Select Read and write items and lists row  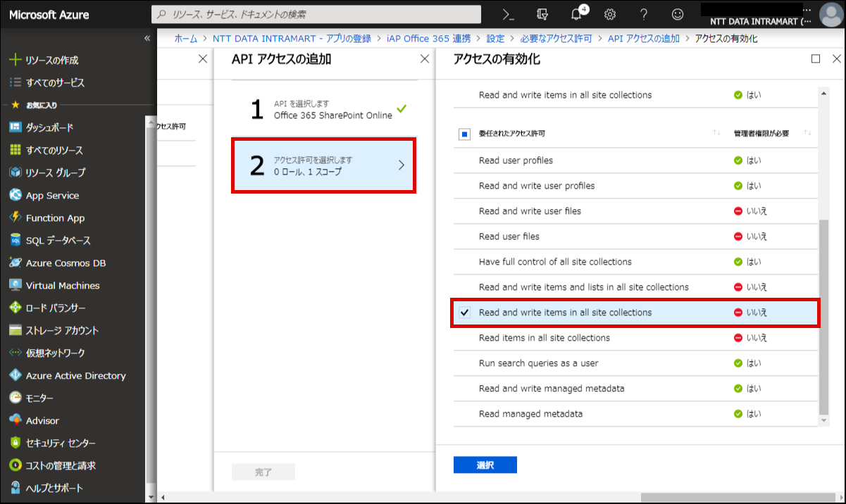click(635, 287)
